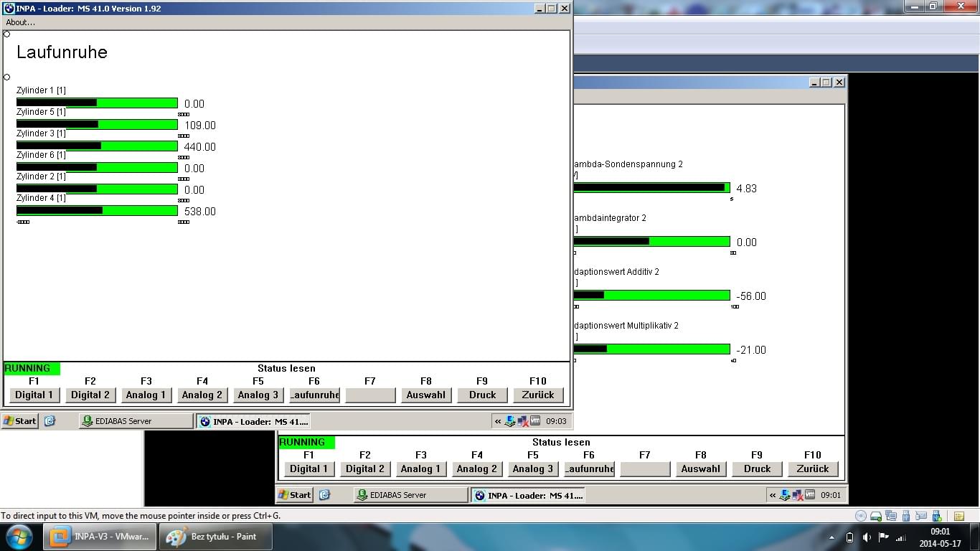
Task: Open the VMware Tools tray icon near guest 09:01
Action: 810,495
